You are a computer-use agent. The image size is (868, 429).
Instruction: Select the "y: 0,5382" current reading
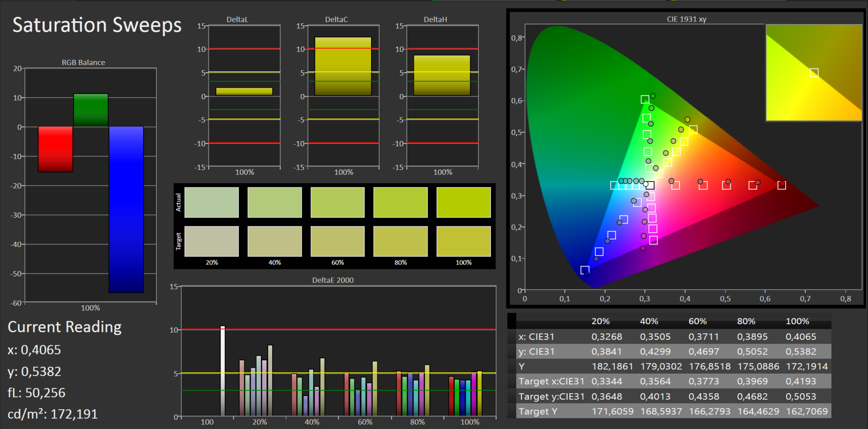pos(34,372)
